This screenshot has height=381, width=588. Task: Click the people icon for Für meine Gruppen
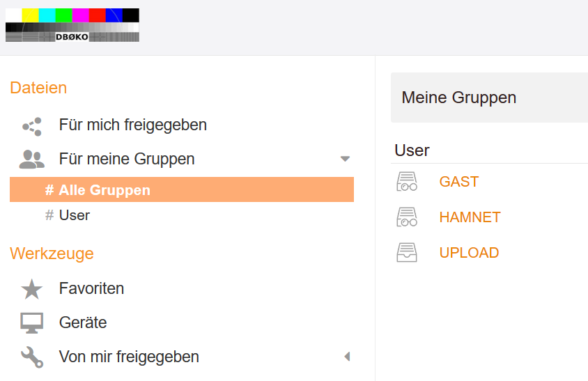coord(32,160)
